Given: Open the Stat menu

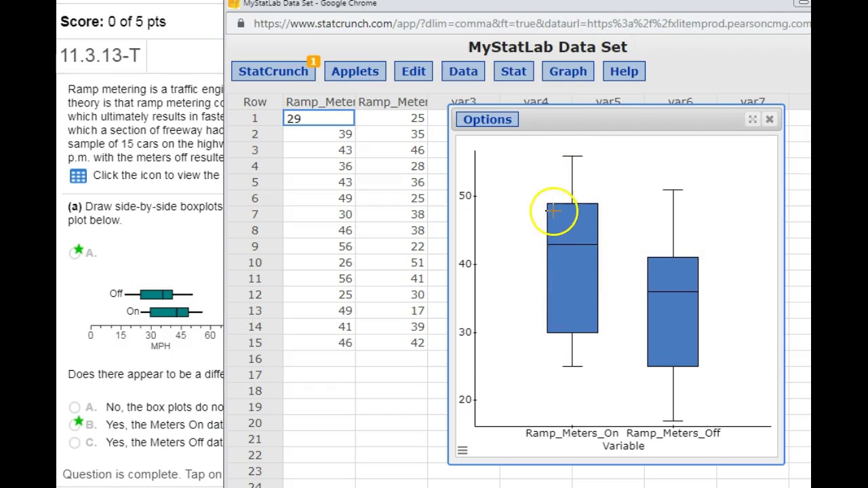Looking at the screenshot, I should pyautogui.click(x=513, y=71).
